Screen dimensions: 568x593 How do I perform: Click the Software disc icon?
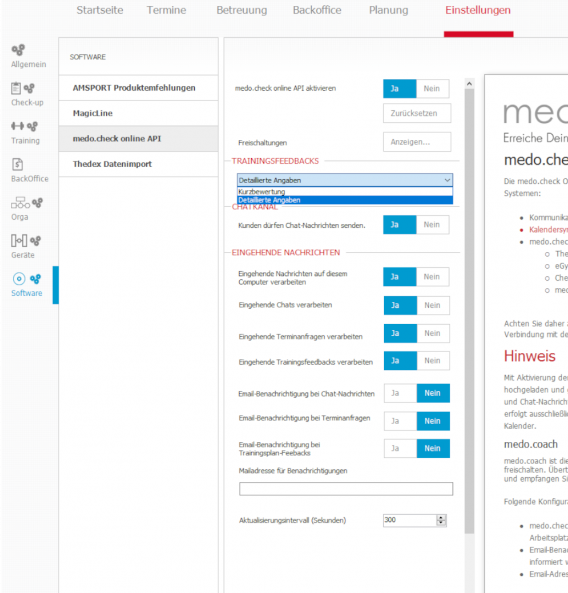click(x=19, y=279)
